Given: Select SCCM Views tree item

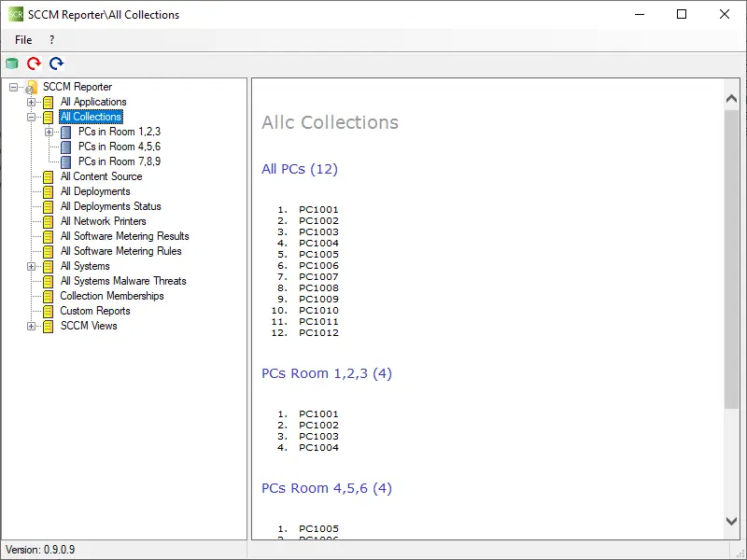Looking at the screenshot, I should pyautogui.click(x=89, y=326).
